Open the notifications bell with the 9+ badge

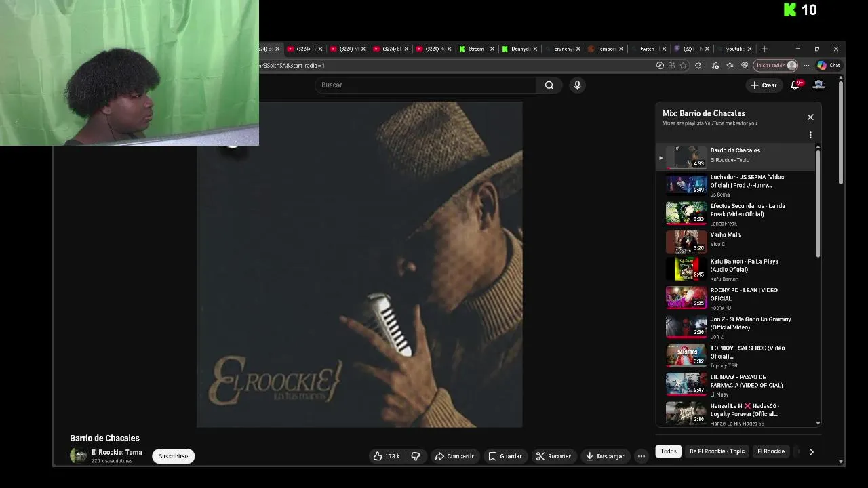click(795, 85)
